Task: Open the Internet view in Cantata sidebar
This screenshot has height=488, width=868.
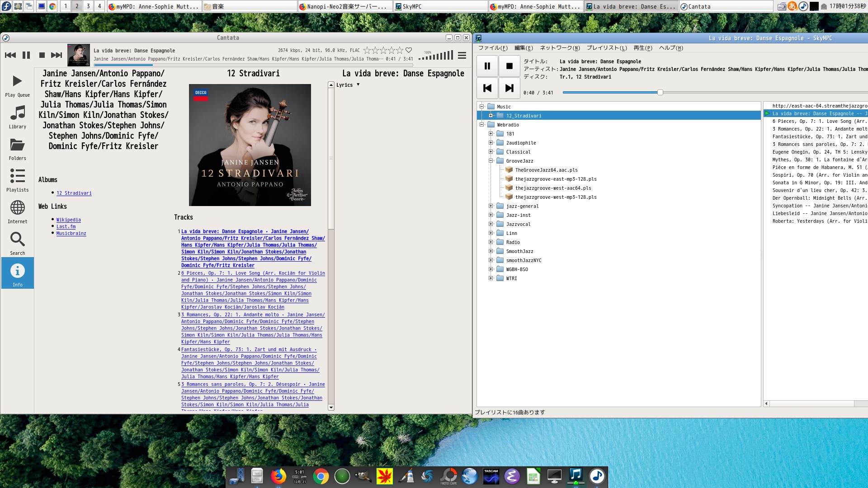Action: pos(17,212)
